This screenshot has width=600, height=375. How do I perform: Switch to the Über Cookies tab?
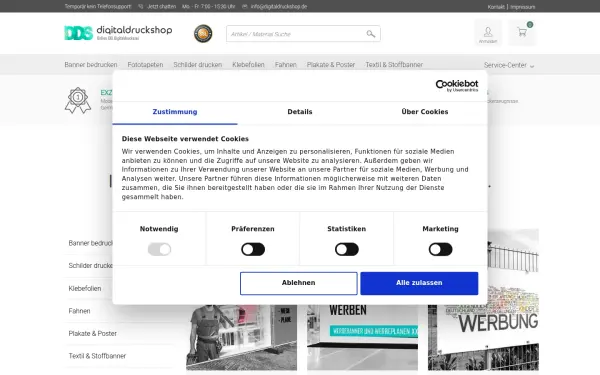coord(425,112)
